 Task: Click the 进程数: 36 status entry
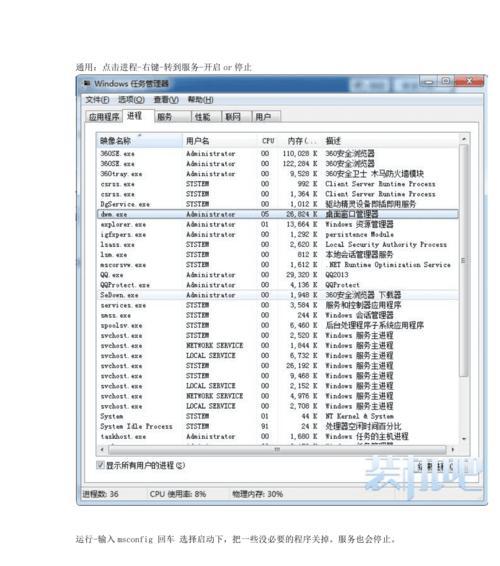click(x=100, y=494)
